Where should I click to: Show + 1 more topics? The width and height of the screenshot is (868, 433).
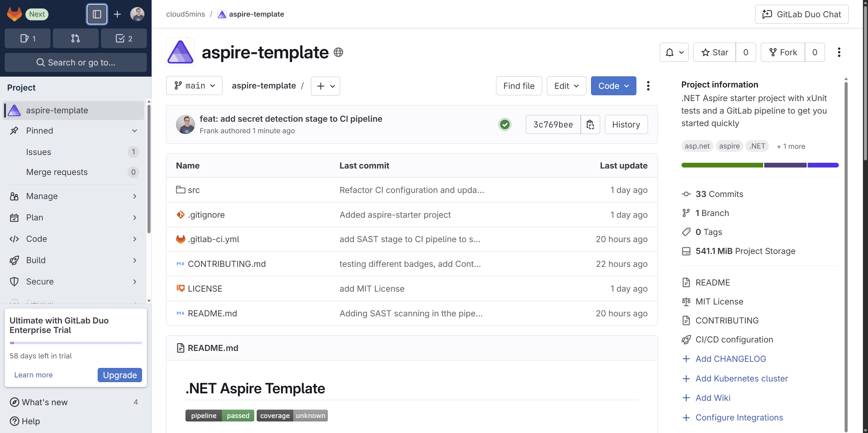click(791, 146)
